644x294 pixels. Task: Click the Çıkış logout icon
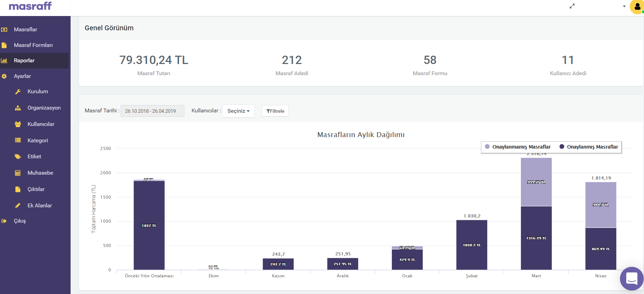pyautogui.click(x=4, y=221)
